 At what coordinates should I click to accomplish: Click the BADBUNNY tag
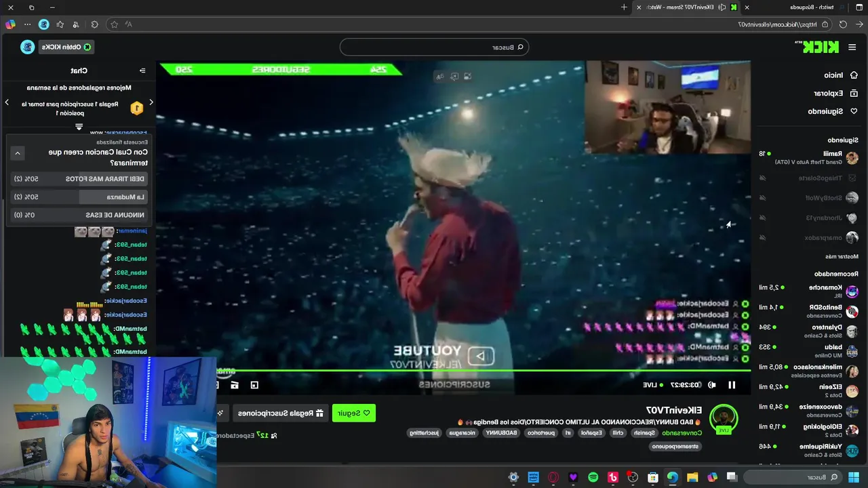pos(500,433)
